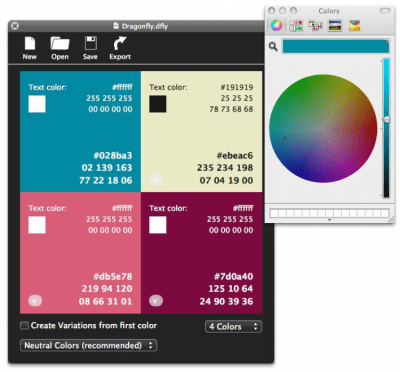Pick a color on the color wheel
Screen dimensions: 400x372
(x=323, y=128)
